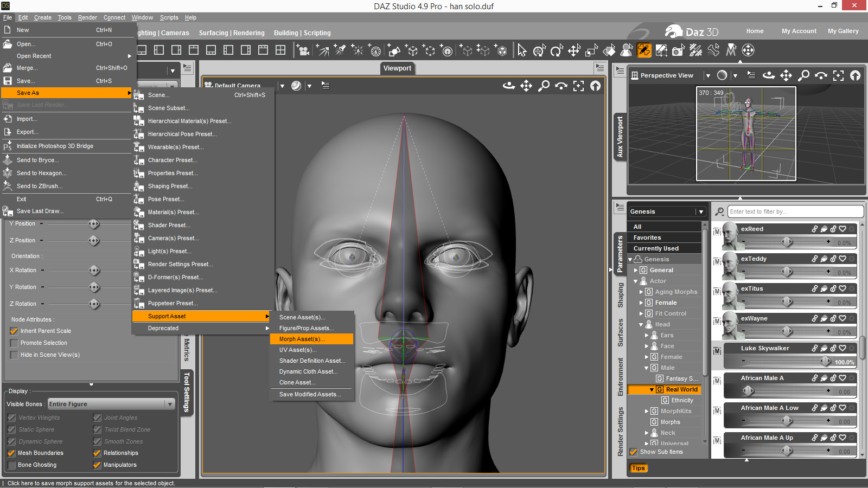Click the main viewport zoom magnifier icon
This screenshot has width=868, height=488.
(x=544, y=86)
